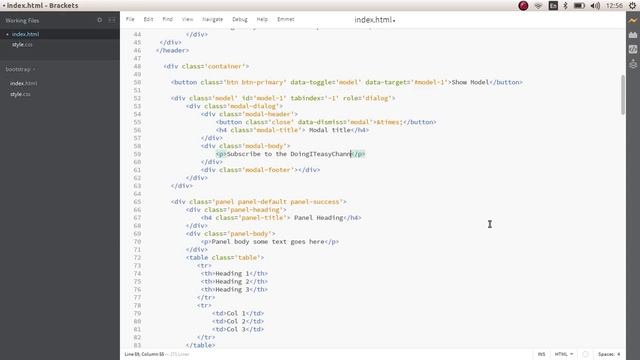Screen dimensions: 640x360
Task: Click the Spaces indentation label in status bar
Action: 606,354
